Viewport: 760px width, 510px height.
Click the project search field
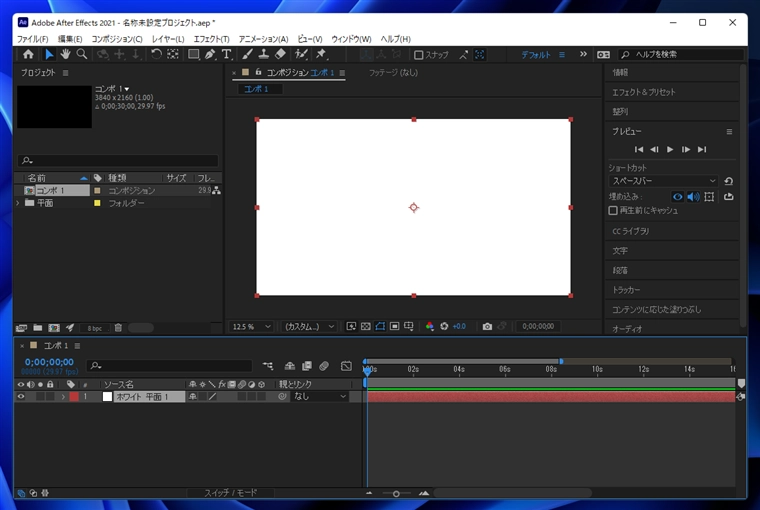(118, 160)
